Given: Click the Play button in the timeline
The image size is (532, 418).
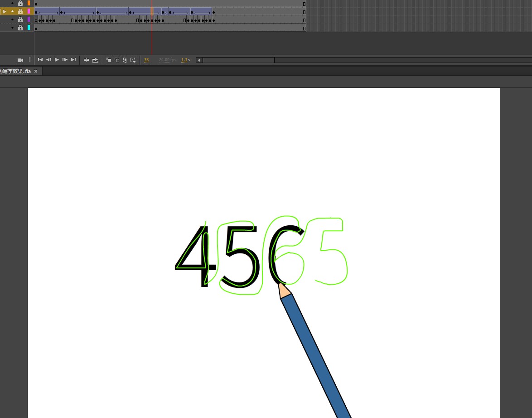Looking at the screenshot, I should pyautogui.click(x=57, y=60).
